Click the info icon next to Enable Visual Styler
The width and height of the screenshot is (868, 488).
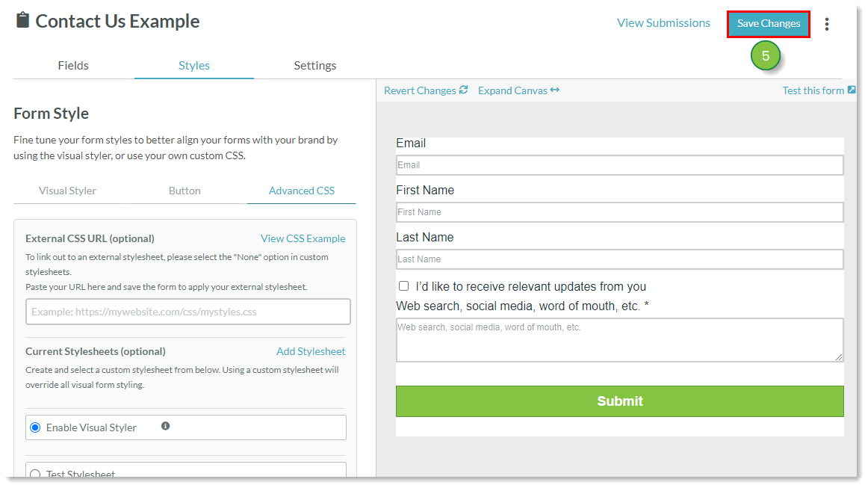(165, 426)
